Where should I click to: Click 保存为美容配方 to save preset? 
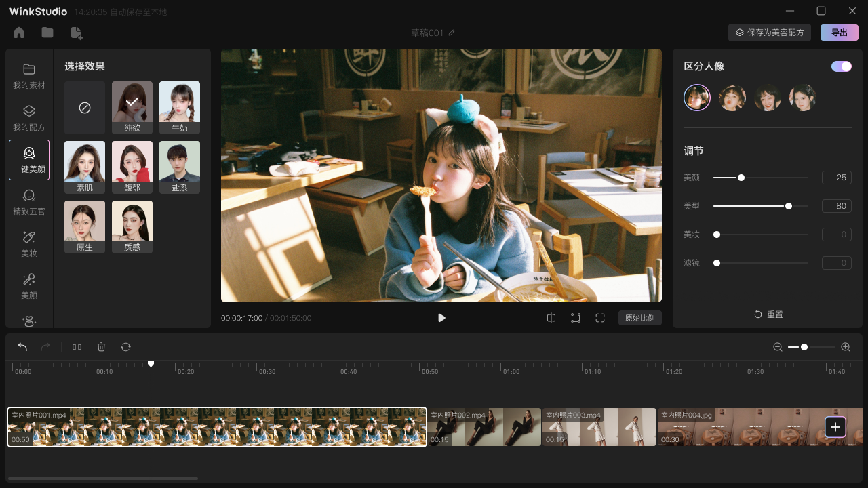tap(770, 32)
